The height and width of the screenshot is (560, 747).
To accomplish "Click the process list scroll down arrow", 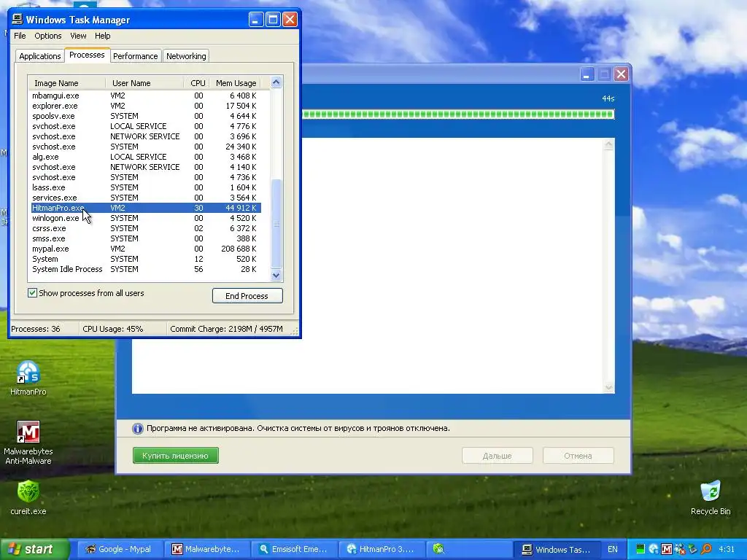I will (276, 275).
